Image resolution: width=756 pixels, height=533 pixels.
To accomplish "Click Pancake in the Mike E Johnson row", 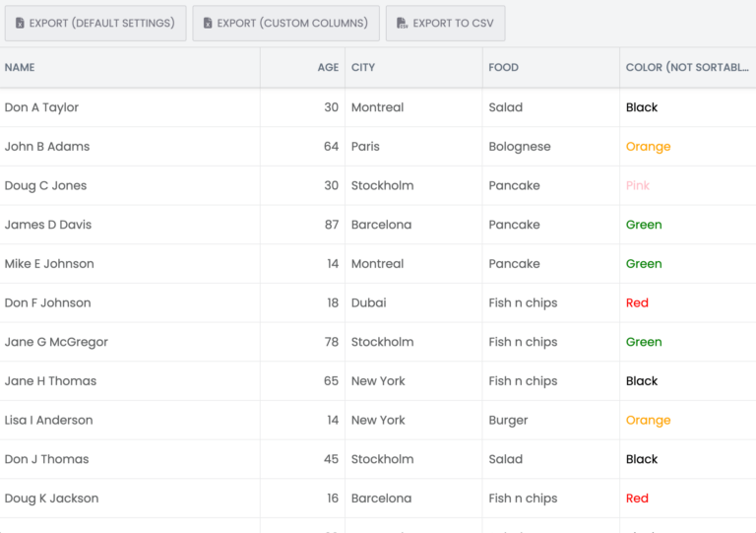I will coord(515,264).
